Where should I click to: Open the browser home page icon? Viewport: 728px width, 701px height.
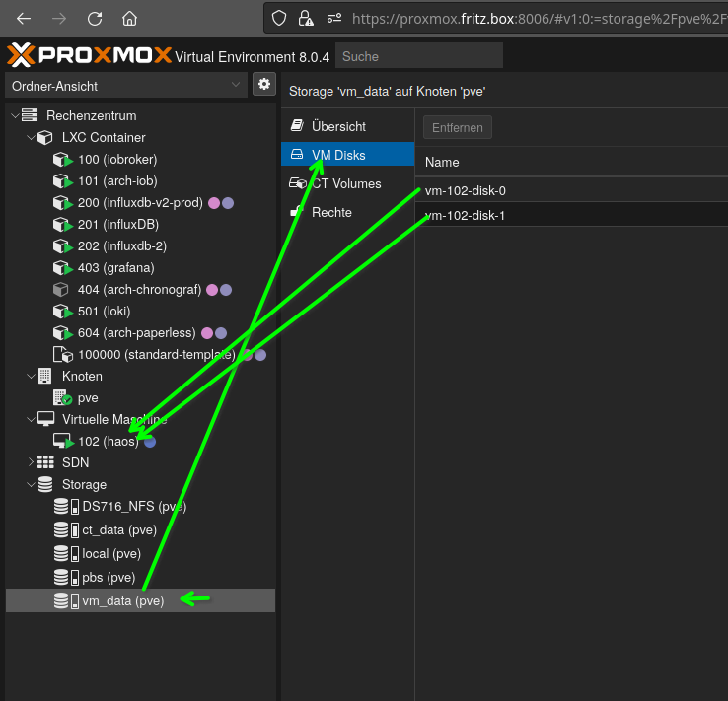tap(129, 19)
